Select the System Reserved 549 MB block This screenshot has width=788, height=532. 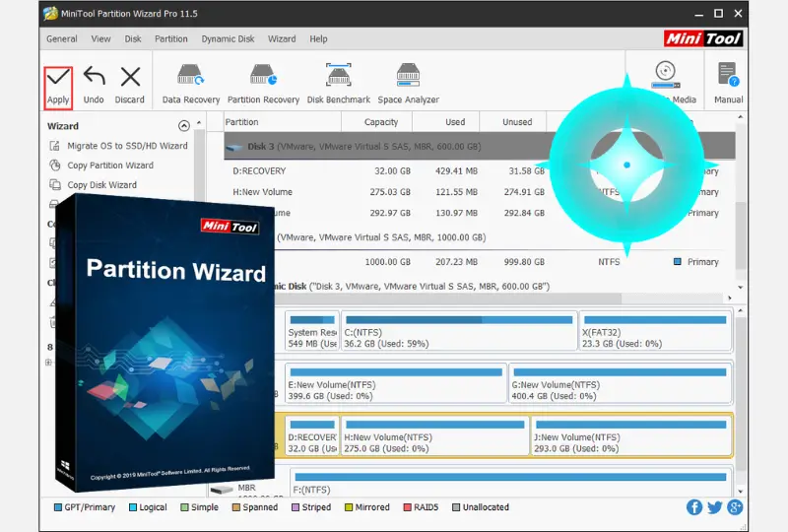click(x=312, y=330)
